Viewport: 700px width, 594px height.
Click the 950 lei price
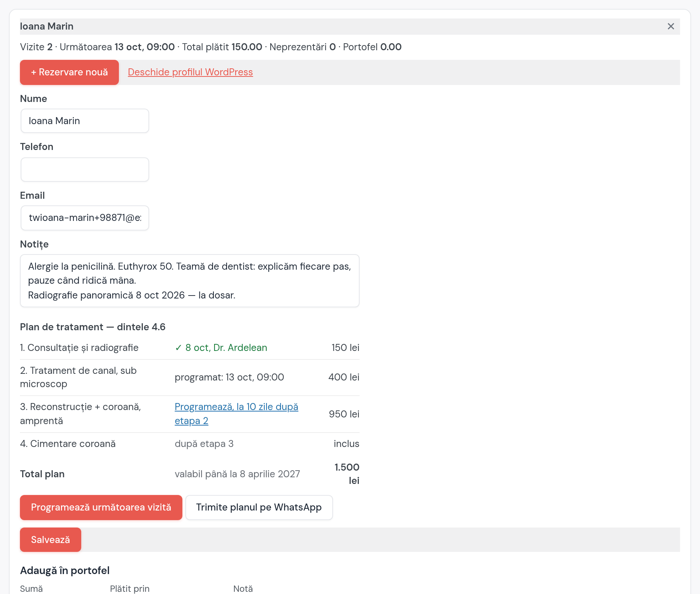click(x=344, y=414)
